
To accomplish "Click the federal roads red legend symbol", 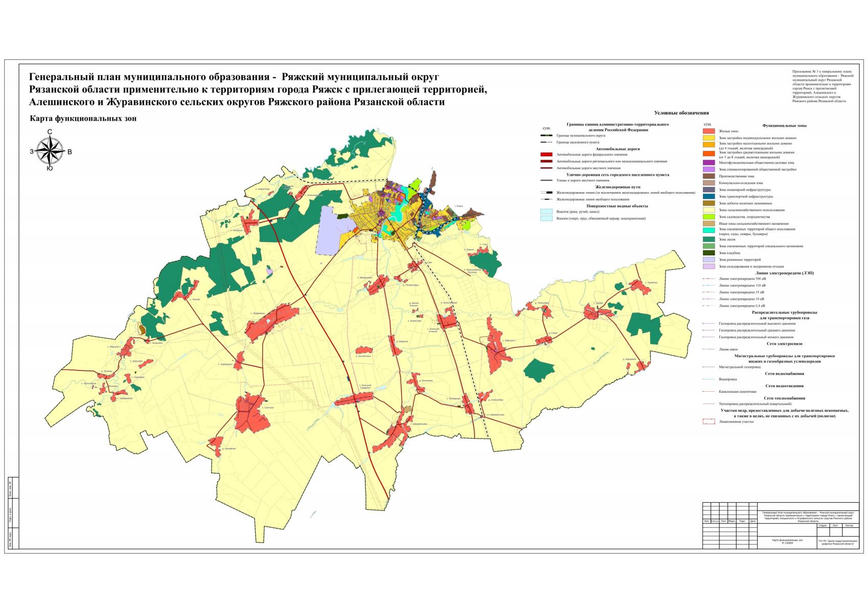I will tap(546, 154).
